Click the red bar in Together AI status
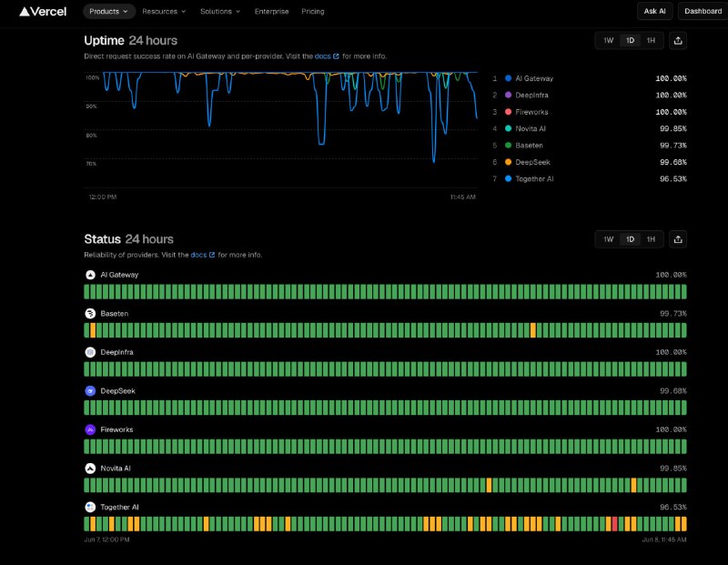 coord(615,524)
